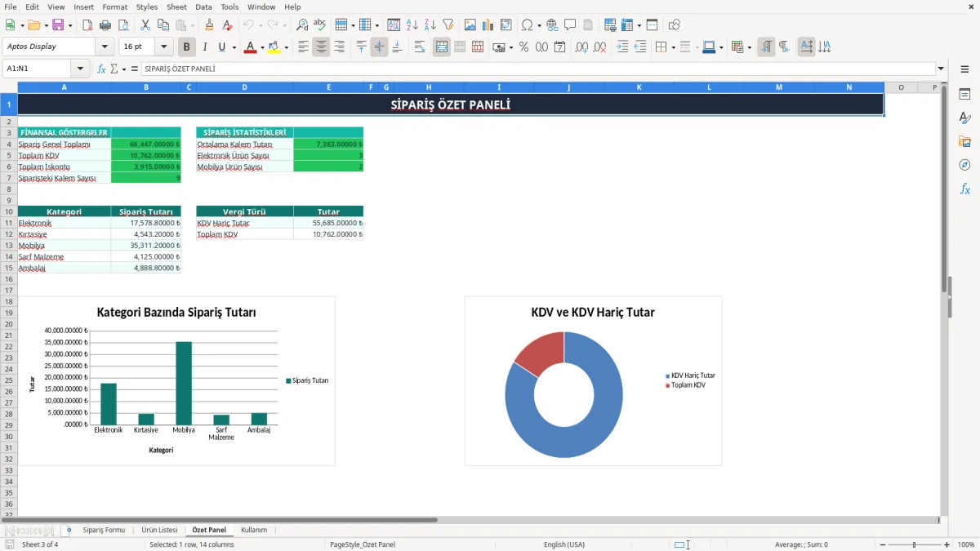Insert a chart

[488, 25]
